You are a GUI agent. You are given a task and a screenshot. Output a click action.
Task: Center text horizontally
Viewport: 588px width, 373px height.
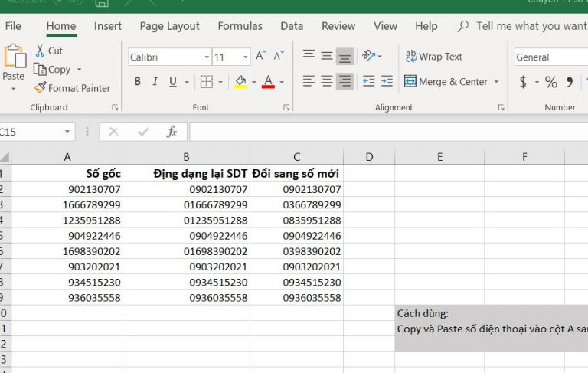pos(327,81)
